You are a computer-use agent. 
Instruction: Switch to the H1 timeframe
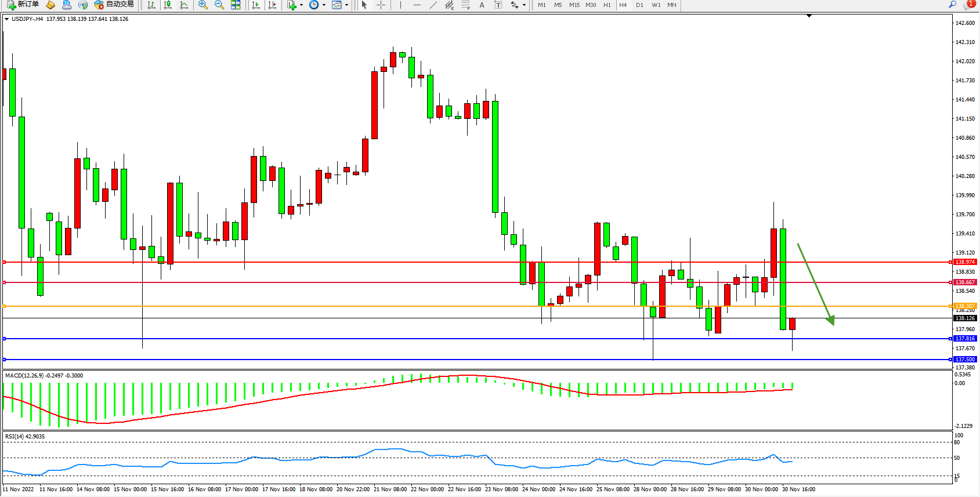click(607, 5)
